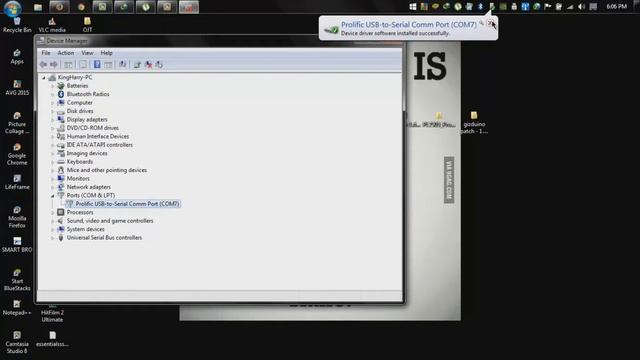
Task: Select the System devices row
Action: [85, 229]
